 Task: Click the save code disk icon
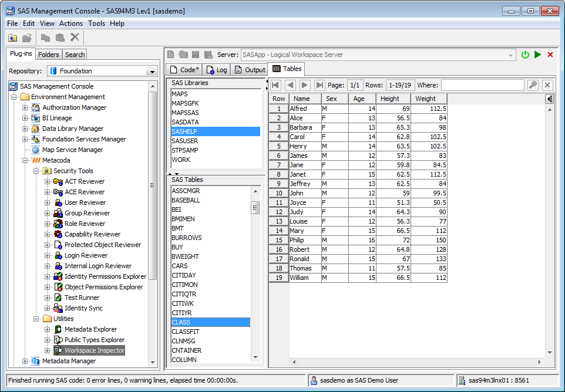click(x=196, y=55)
